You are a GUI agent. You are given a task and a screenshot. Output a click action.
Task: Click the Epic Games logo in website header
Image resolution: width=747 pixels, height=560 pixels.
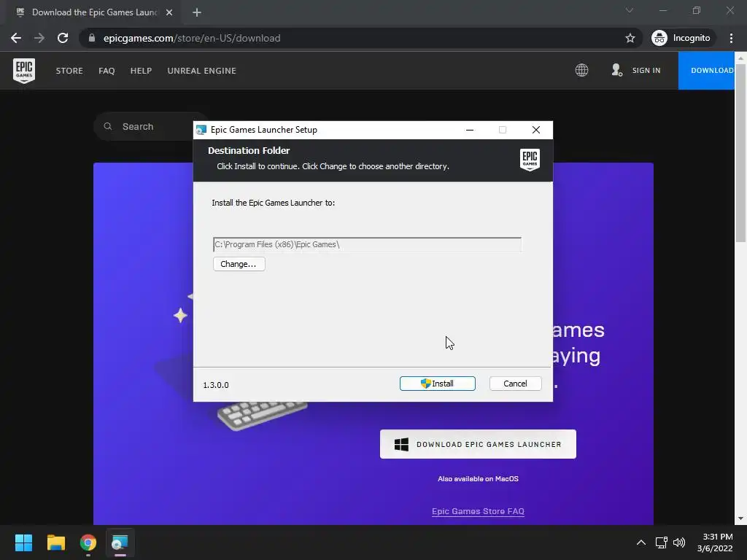(24, 71)
